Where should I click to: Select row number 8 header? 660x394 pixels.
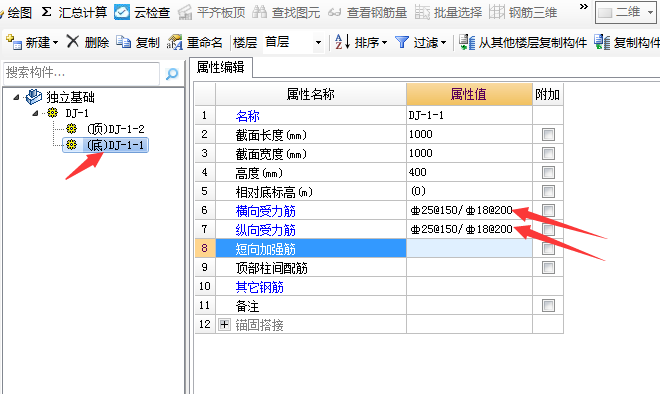(x=205, y=248)
